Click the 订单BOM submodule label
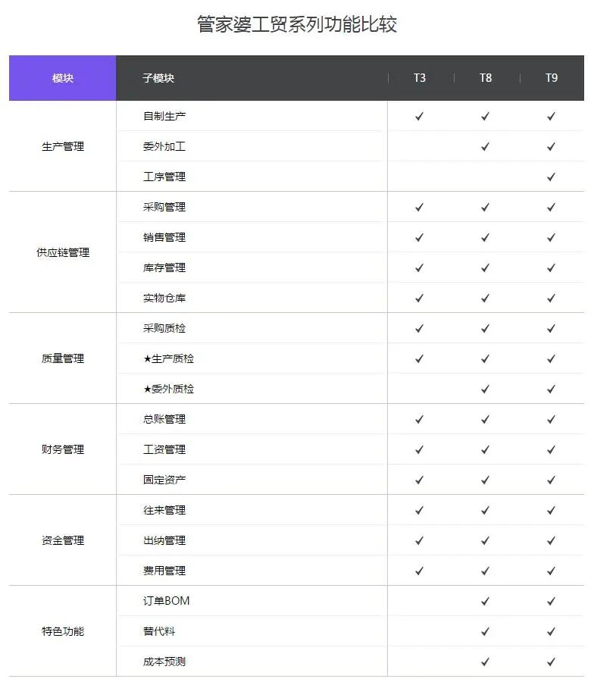 coord(166,601)
